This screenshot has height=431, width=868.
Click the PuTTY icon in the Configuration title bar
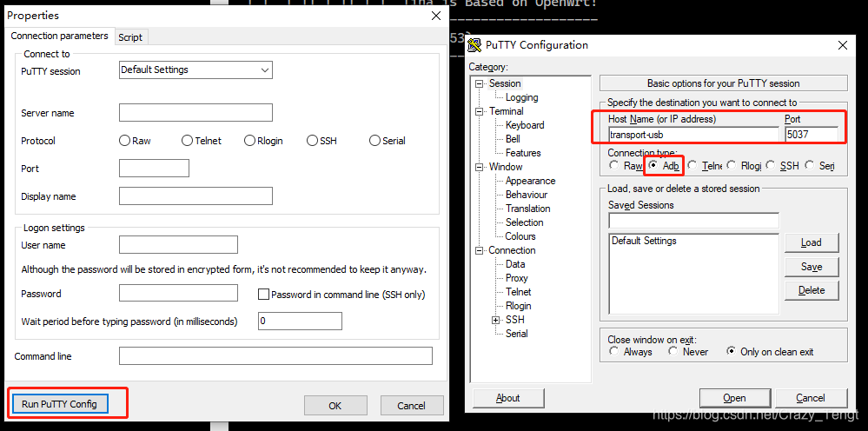point(474,45)
